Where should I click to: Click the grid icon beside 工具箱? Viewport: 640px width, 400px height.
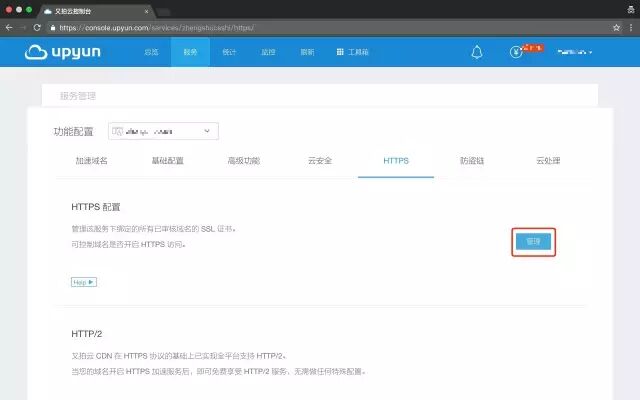click(x=340, y=52)
